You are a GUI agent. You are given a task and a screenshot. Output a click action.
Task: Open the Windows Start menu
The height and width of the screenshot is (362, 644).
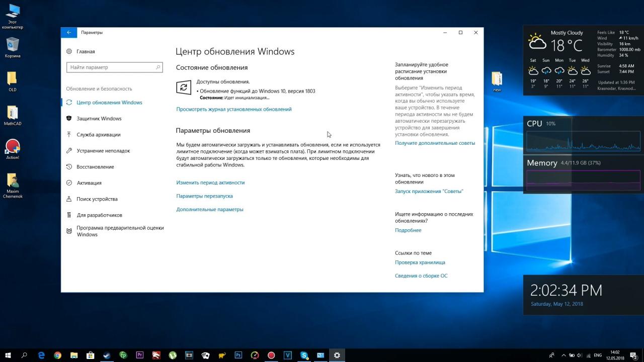(8, 355)
